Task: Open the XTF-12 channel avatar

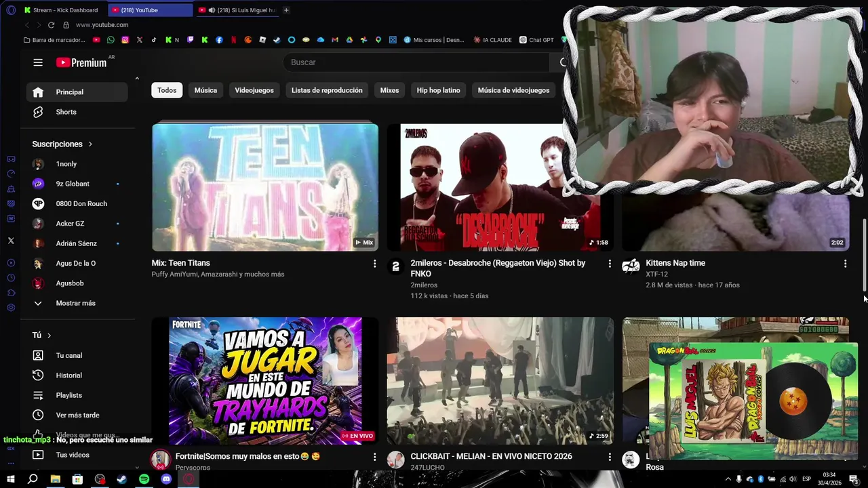Action: point(631,266)
